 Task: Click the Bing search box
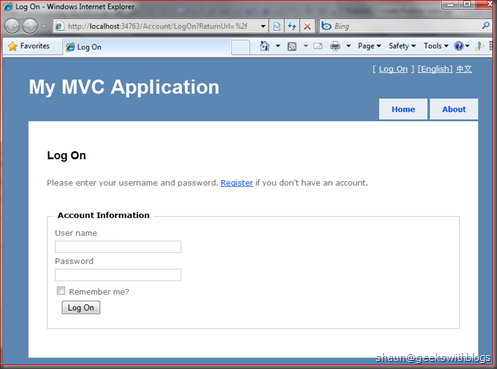(400, 26)
